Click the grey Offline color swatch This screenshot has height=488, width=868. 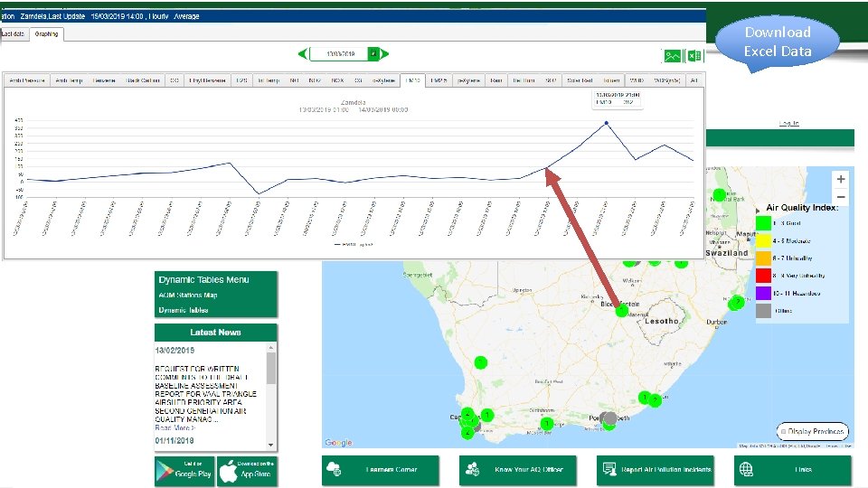point(764,310)
